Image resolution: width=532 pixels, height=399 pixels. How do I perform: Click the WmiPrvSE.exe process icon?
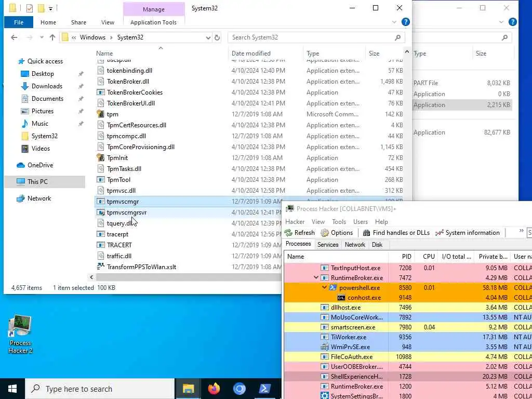(x=325, y=347)
